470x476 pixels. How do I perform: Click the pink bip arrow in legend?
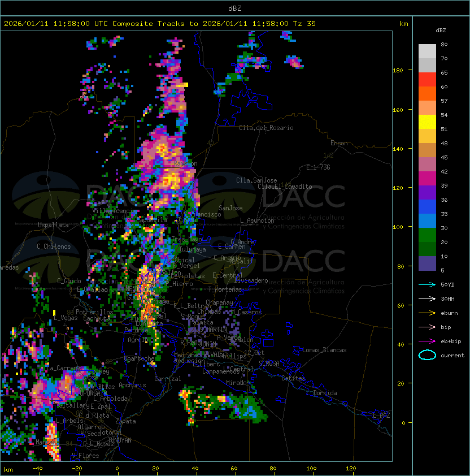(x=427, y=327)
